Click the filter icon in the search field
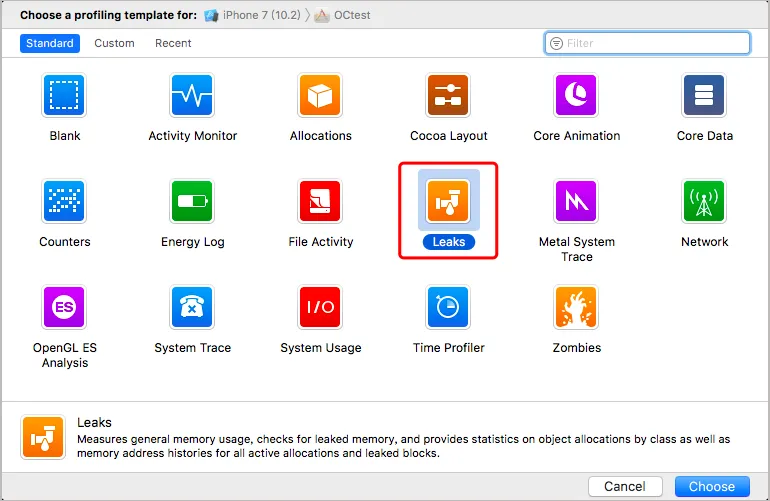Image resolution: width=770 pixels, height=501 pixels. (556, 43)
